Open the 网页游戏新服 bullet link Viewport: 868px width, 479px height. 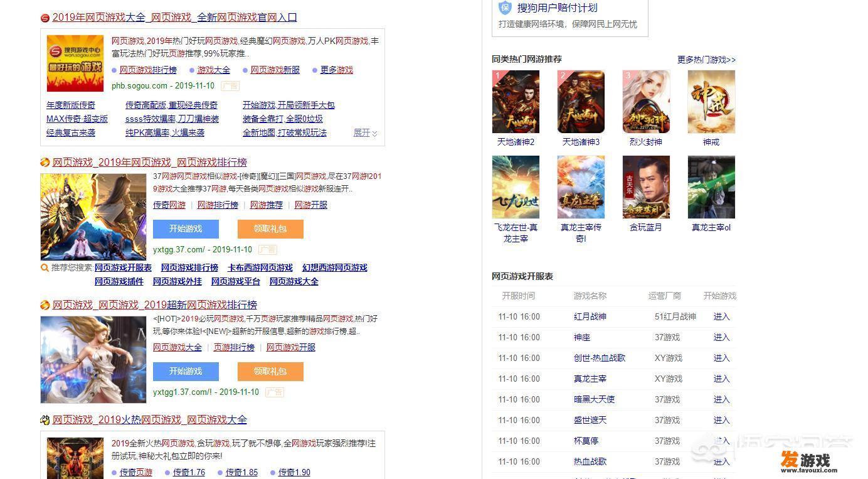pos(275,70)
